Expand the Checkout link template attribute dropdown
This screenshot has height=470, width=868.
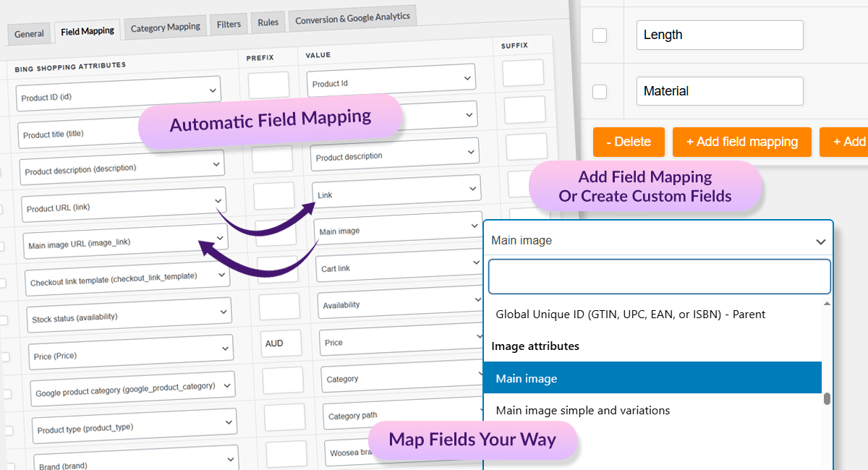click(129, 279)
